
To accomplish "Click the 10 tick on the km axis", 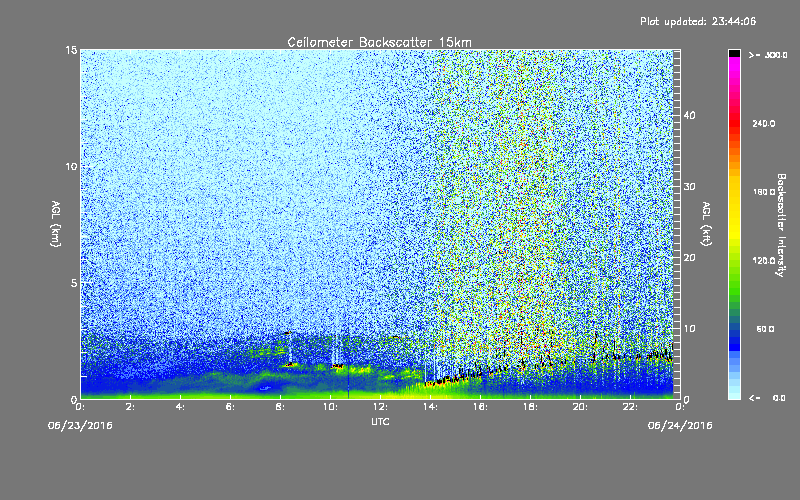I will pyautogui.click(x=71, y=166).
